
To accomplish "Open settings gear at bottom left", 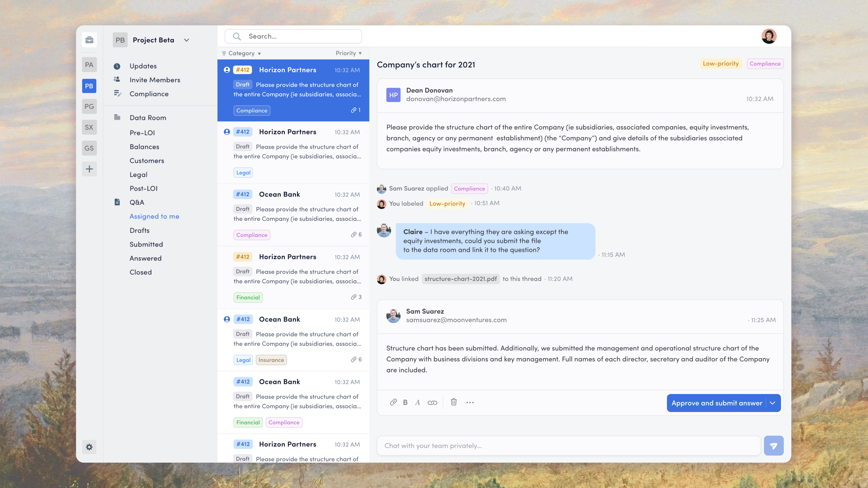I will pyautogui.click(x=89, y=447).
